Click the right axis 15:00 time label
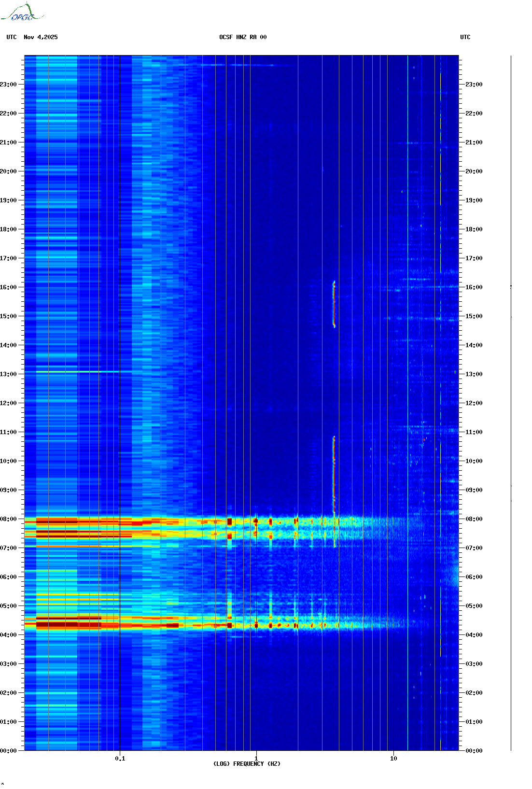Viewport: 532px width, 789px height. click(474, 316)
